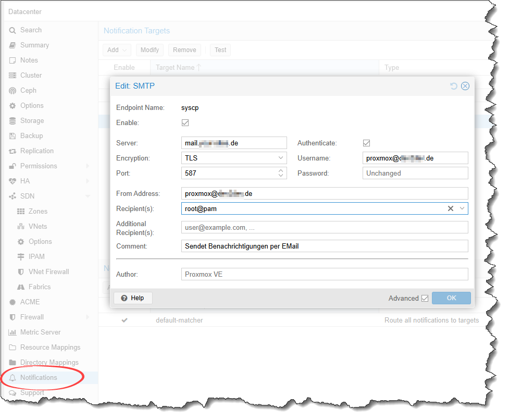The image size is (509, 420).
Task: Click the Storage database icon
Action: (13, 121)
